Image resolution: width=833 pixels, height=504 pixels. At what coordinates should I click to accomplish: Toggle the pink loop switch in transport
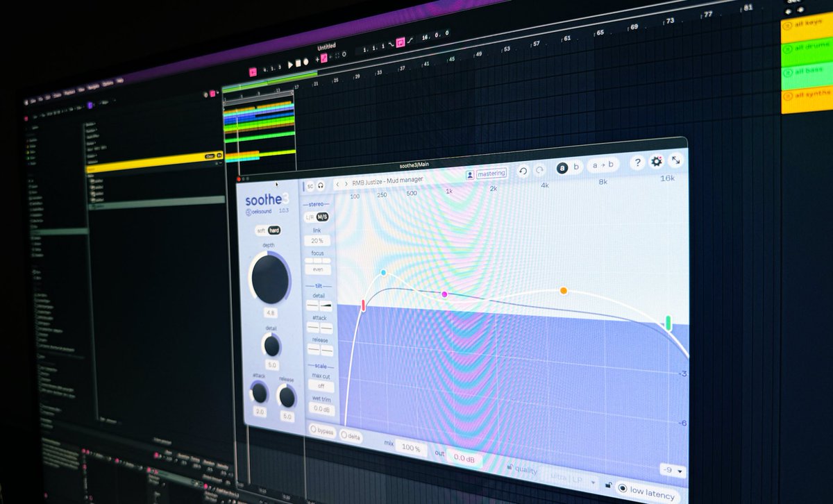click(401, 43)
